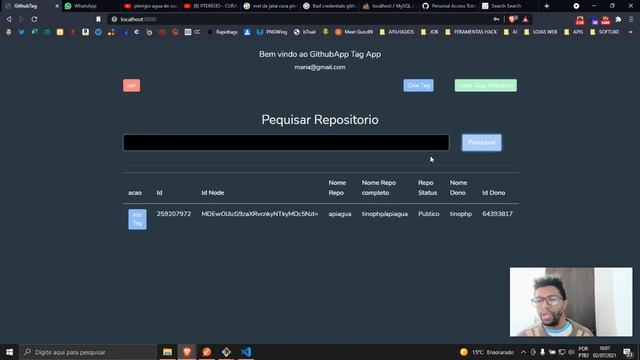Image resolution: width=640 pixels, height=360 pixels.
Task: Open the JOB bookmark folder
Action: (429, 32)
